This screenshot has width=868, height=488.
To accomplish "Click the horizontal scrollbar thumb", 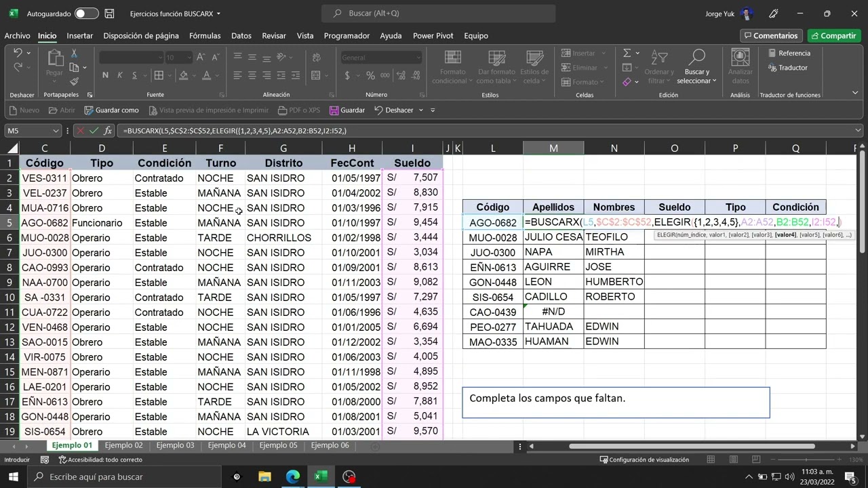I will [x=691, y=446].
